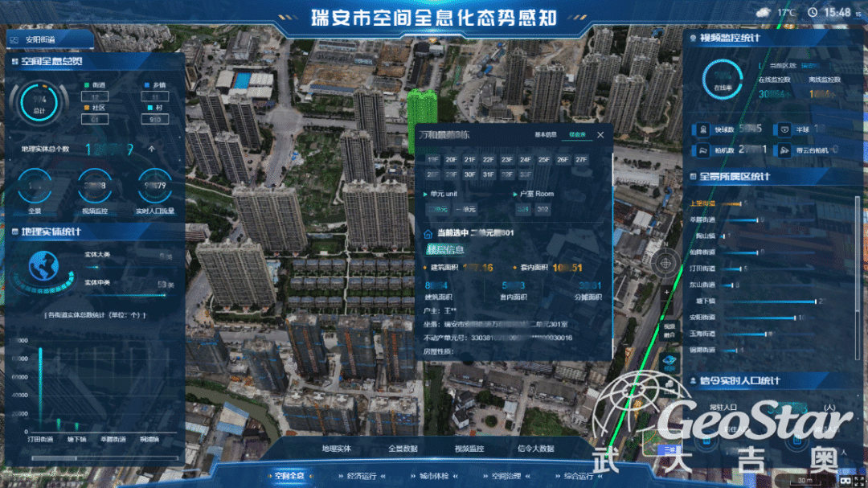Viewport: 868px width, 488px height.
Task: Click the map compass navigation control
Action: tap(666, 262)
